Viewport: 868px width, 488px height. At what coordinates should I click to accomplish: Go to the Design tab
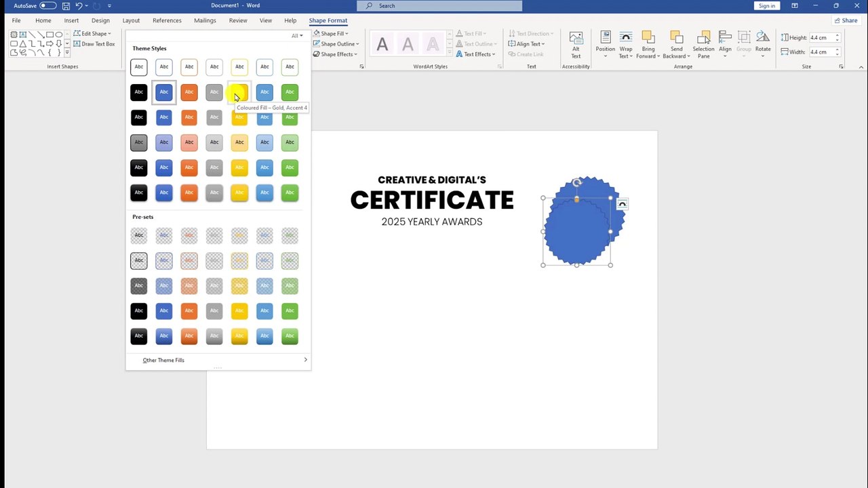coord(100,20)
